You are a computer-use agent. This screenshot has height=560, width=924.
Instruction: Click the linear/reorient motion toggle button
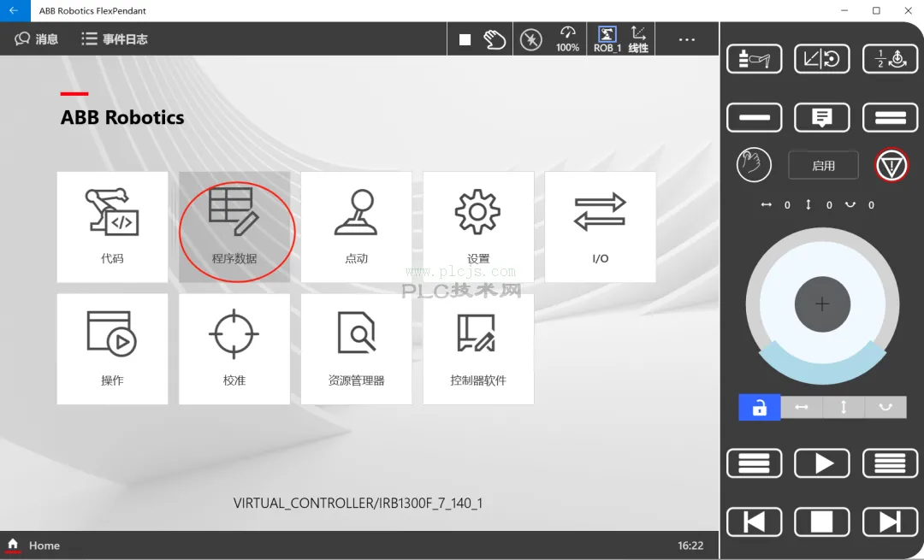pos(821,59)
